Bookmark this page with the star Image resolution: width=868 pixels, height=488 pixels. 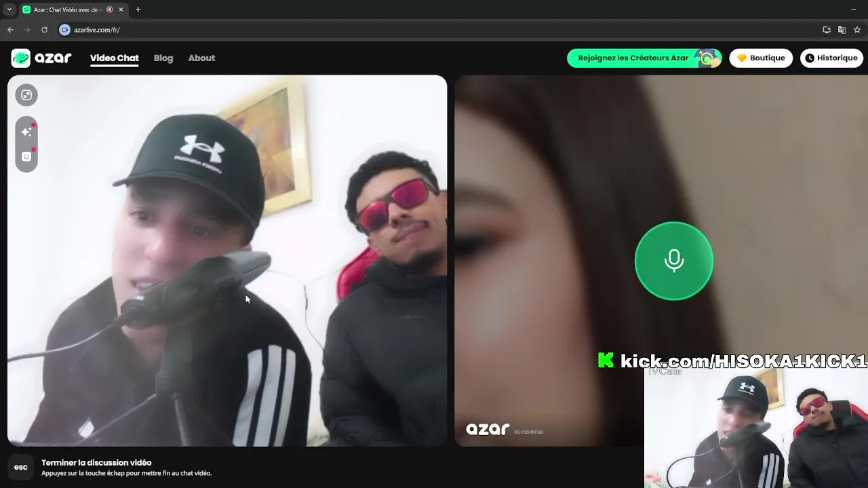tap(857, 30)
